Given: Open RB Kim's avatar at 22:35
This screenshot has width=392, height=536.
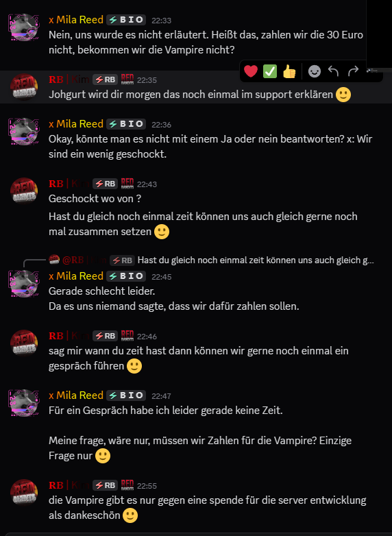Looking at the screenshot, I should (x=23, y=87).
